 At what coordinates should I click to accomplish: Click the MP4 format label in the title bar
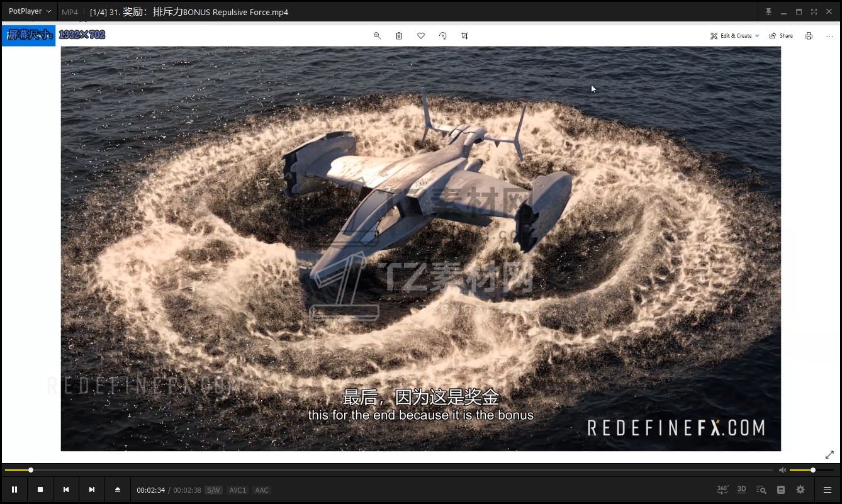(x=70, y=12)
